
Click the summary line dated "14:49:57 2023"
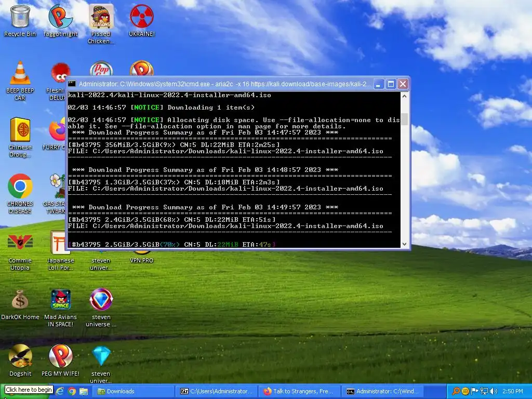pos(205,207)
